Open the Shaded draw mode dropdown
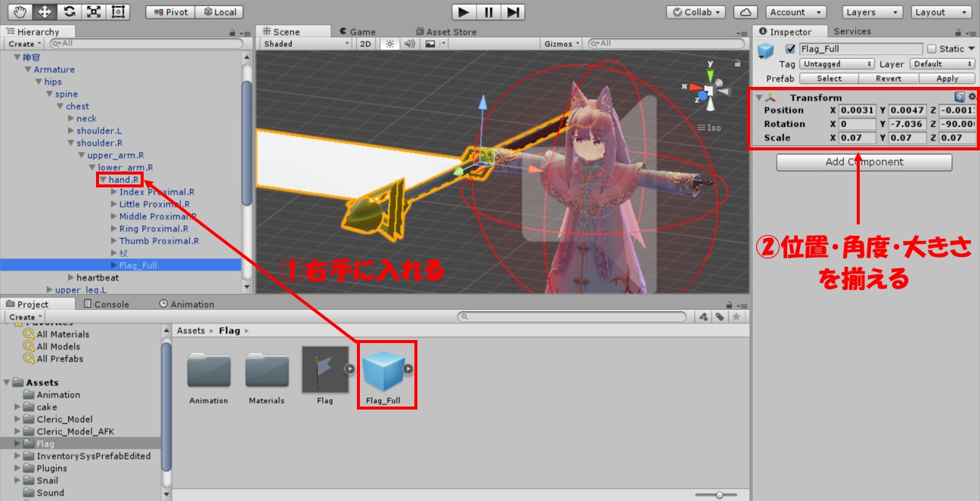Viewport: 980px width, 501px height. tap(305, 44)
